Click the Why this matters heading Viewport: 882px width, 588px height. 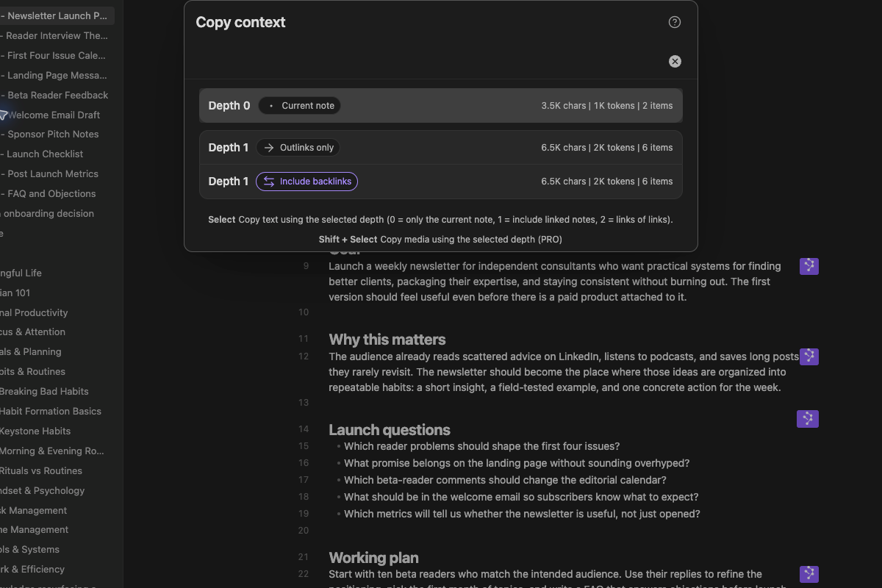[x=387, y=340]
